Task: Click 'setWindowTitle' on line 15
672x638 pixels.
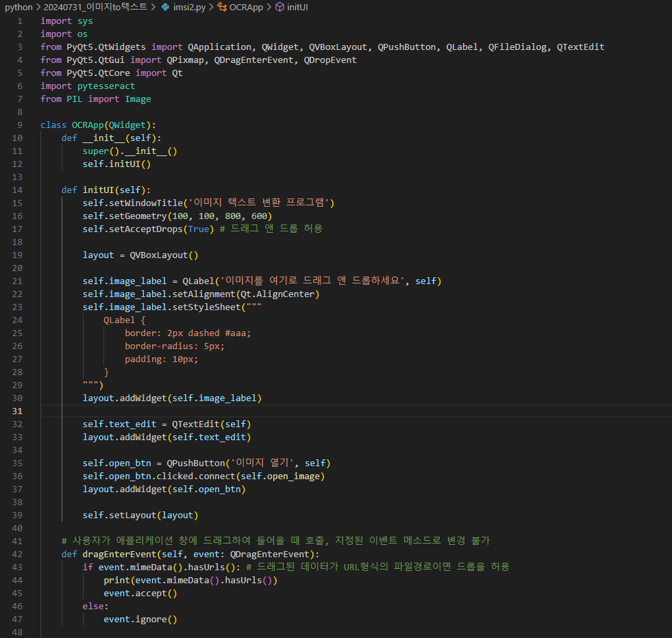Action: 146,203
